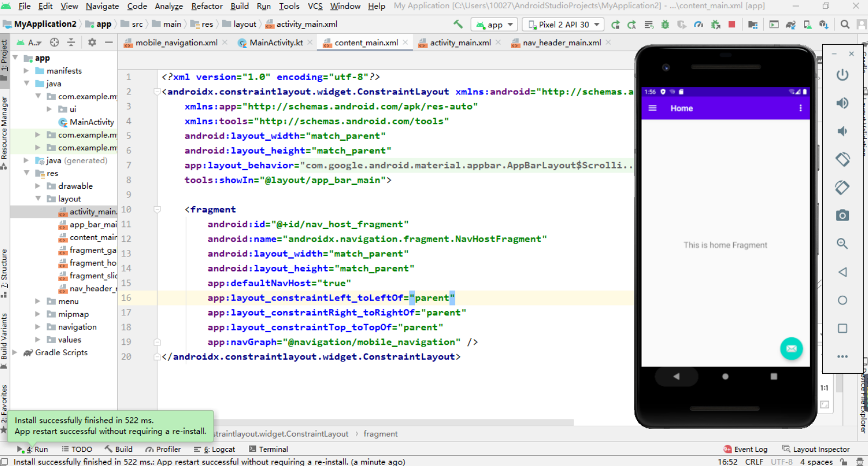Open the hamburger navigation drawer in the app
This screenshot has width=868, height=466.
(652, 108)
